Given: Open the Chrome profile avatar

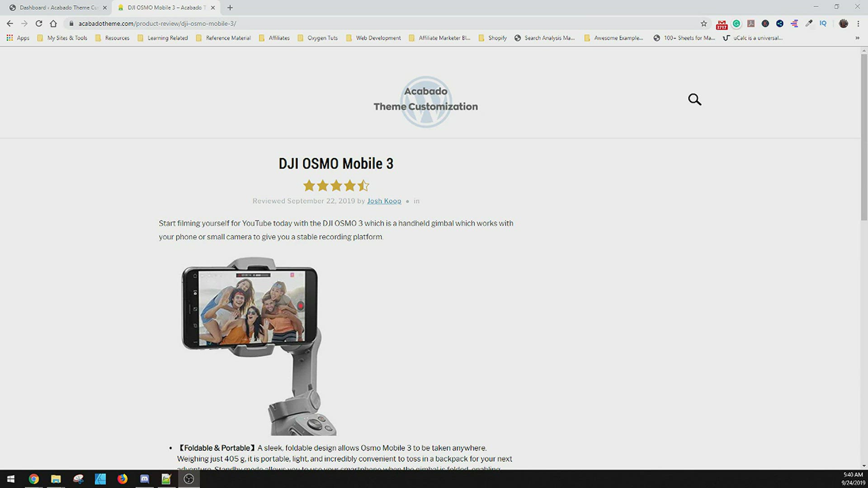Looking at the screenshot, I should pos(844,23).
